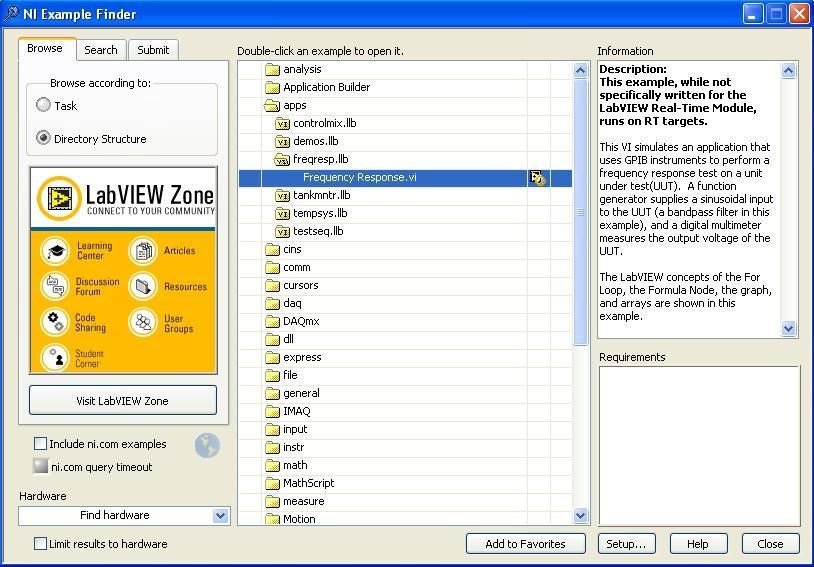Select the instr folder row

pyautogui.click(x=405, y=448)
